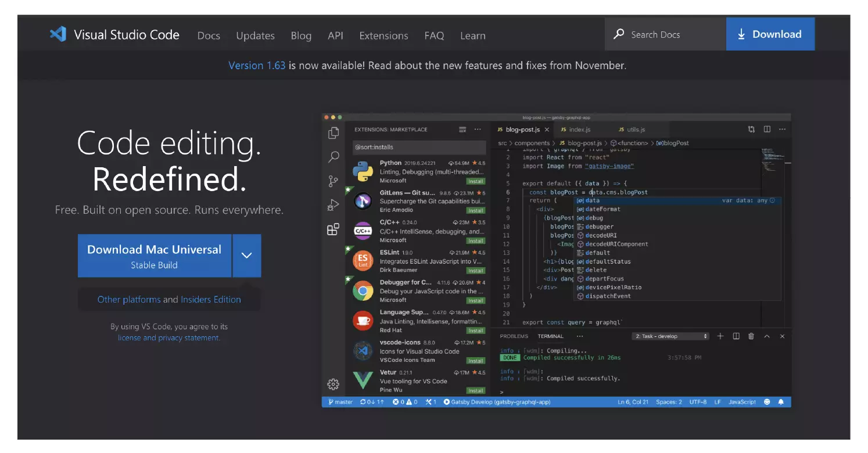Click the Chrome debugger extension logo
The image size is (868, 453).
coord(363,291)
